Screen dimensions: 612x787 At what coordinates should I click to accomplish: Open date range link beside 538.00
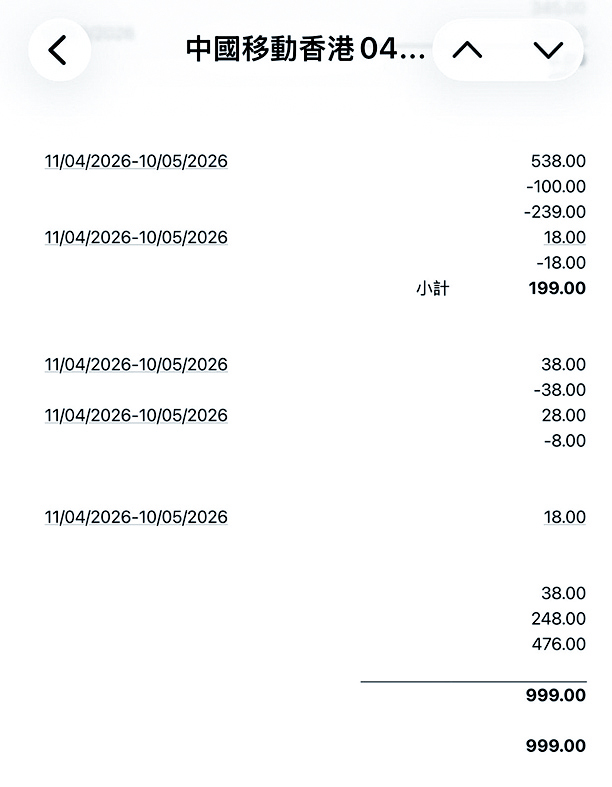[136, 161]
